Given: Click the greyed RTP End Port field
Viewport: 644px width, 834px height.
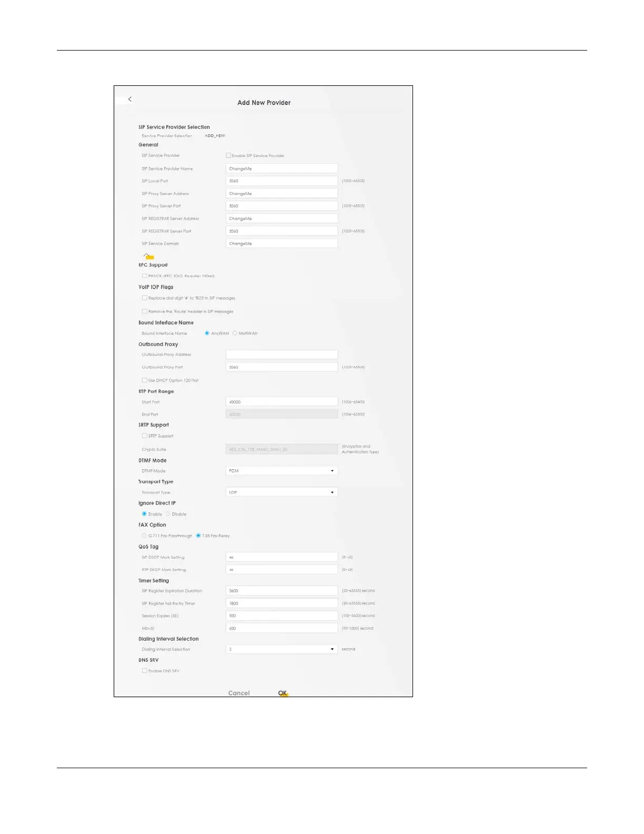Looking at the screenshot, I should (x=281, y=414).
